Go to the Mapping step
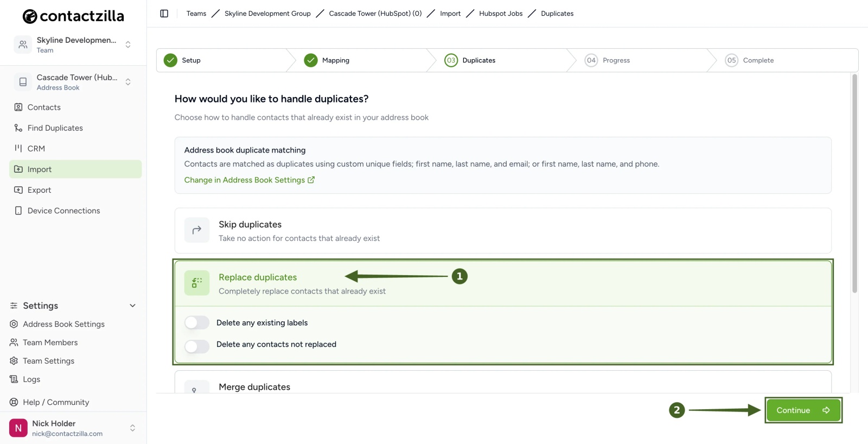Screen dimensions: 868x444 (327, 60)
